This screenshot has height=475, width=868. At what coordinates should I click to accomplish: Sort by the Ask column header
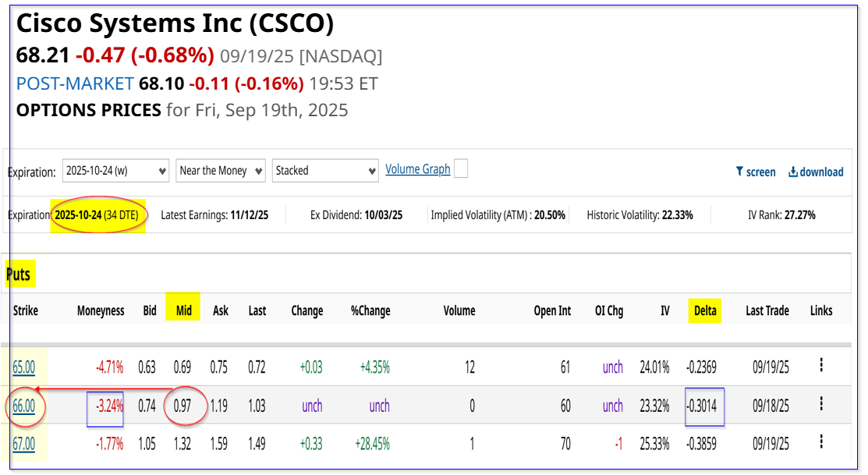pyautogui.click(x=221, y=310)
